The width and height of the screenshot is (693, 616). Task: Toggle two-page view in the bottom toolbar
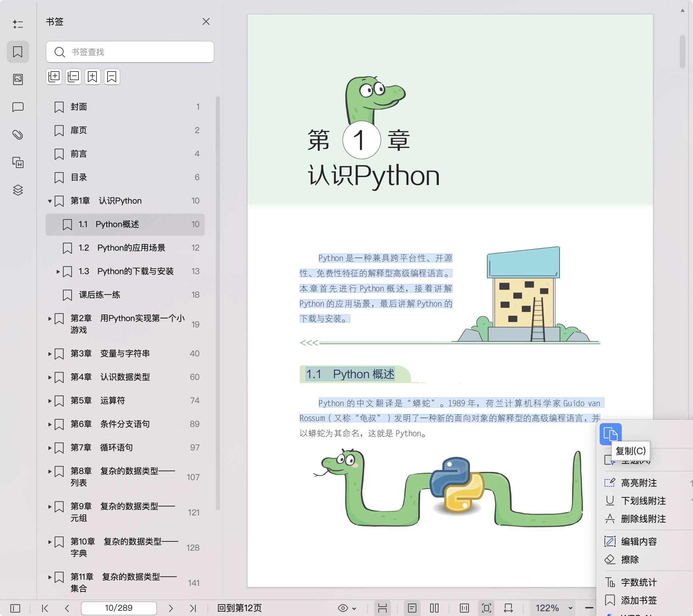point(434,608)
